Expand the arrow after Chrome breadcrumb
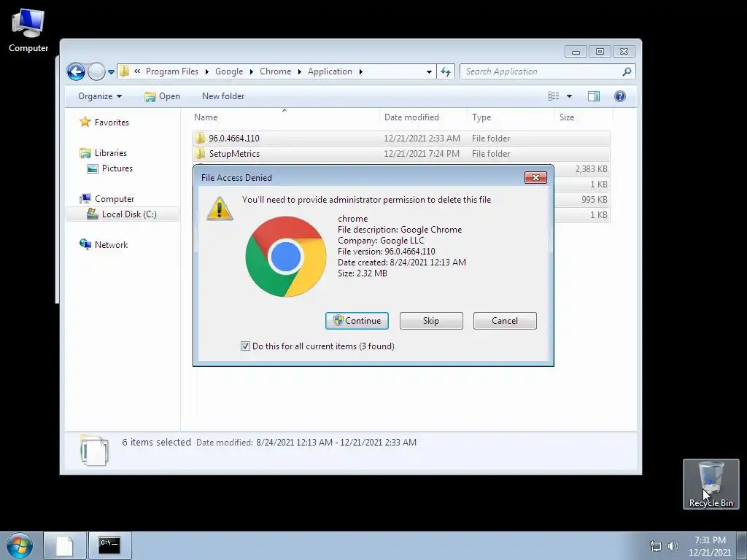The height and width of the screenshot is (560, 747). coord(299,71)
